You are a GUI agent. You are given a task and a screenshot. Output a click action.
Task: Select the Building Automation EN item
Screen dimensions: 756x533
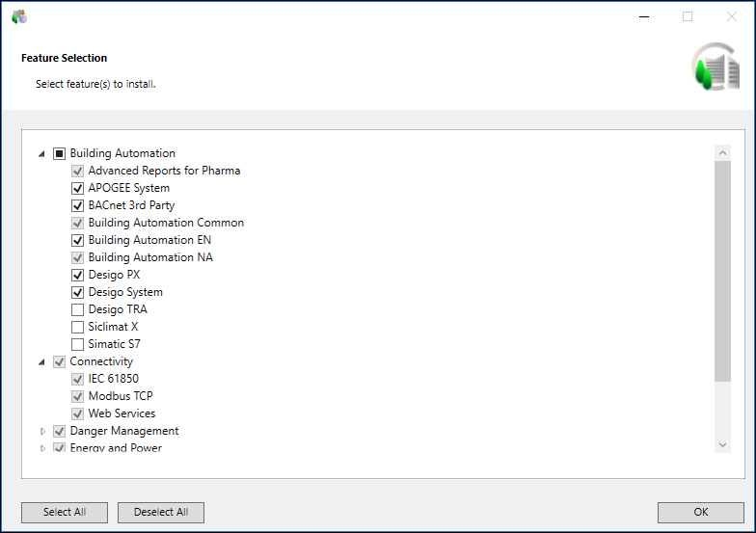point(149,240)
